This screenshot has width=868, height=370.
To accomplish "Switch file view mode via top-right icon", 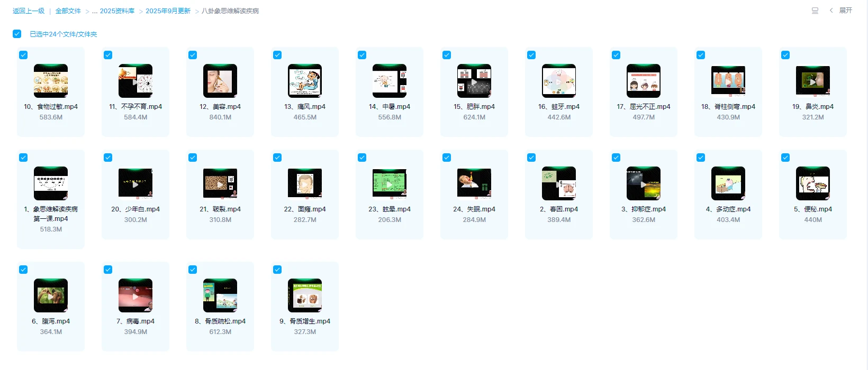I will pyautogui.click(x=815, y=11).
